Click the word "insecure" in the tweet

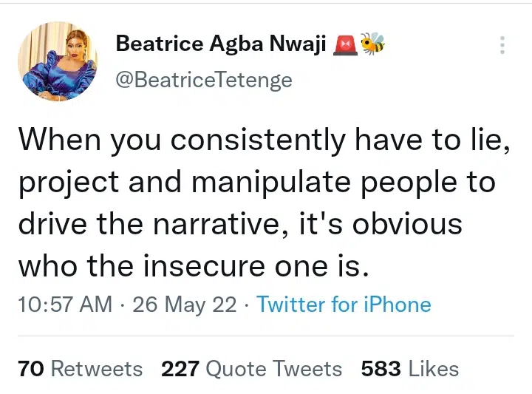coord(204,266)
